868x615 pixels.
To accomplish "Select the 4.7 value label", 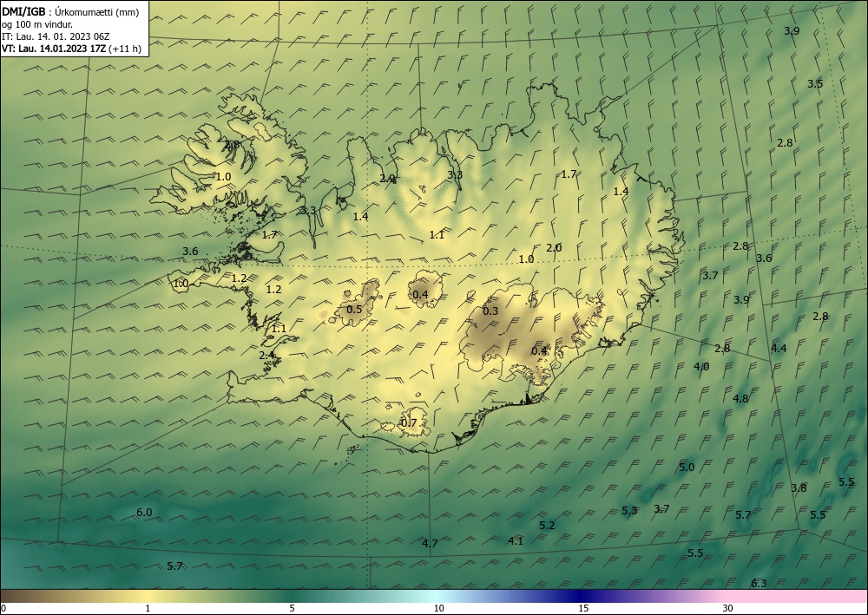I will [431, 544].
